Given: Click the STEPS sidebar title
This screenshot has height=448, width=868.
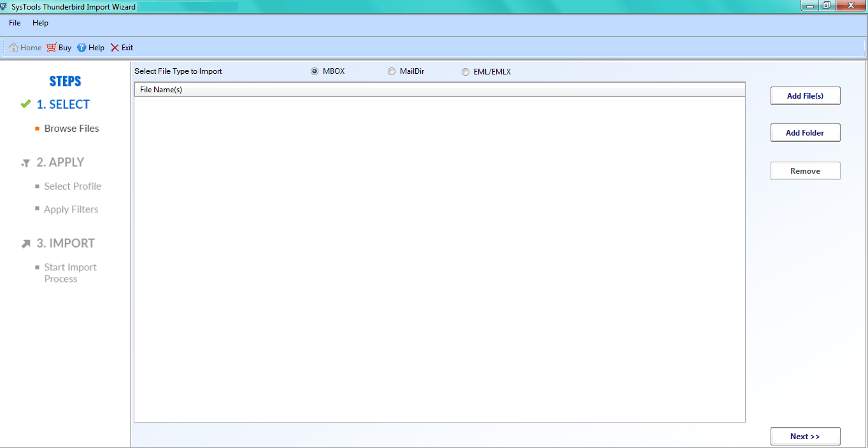Looking at the screenshot, I should pyautogui.click(x=66, y=81).
